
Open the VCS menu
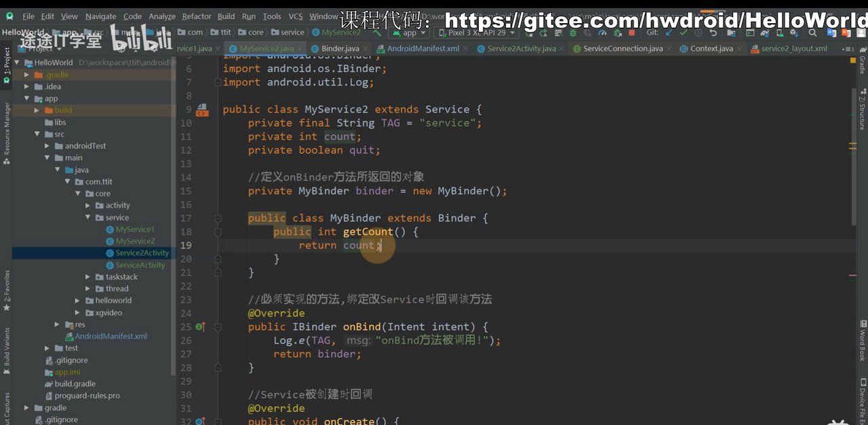pos(296,16)
